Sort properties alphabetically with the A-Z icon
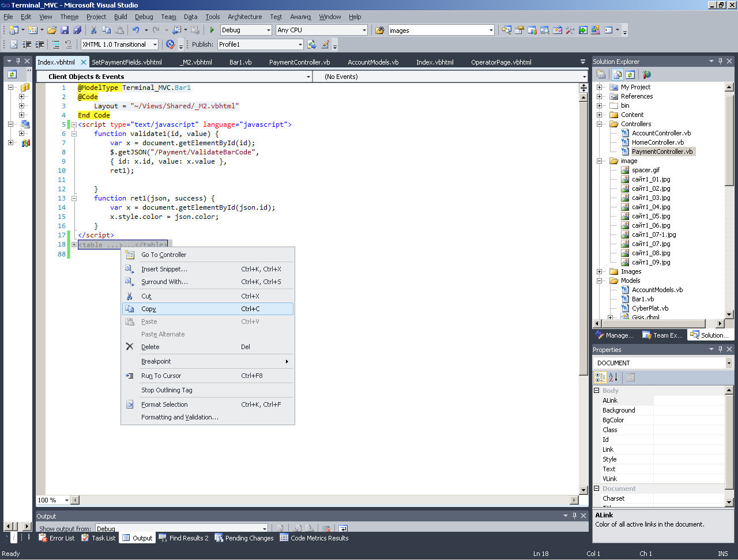The width and height of the screenshot is (738, 560). [613, 377]
